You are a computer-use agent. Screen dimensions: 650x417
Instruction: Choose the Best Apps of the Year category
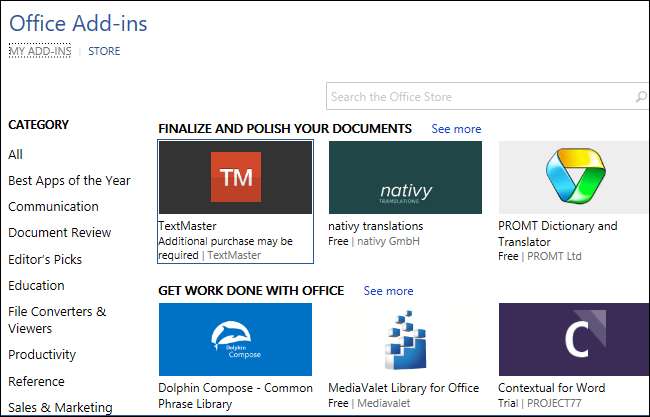click(69, 181)
